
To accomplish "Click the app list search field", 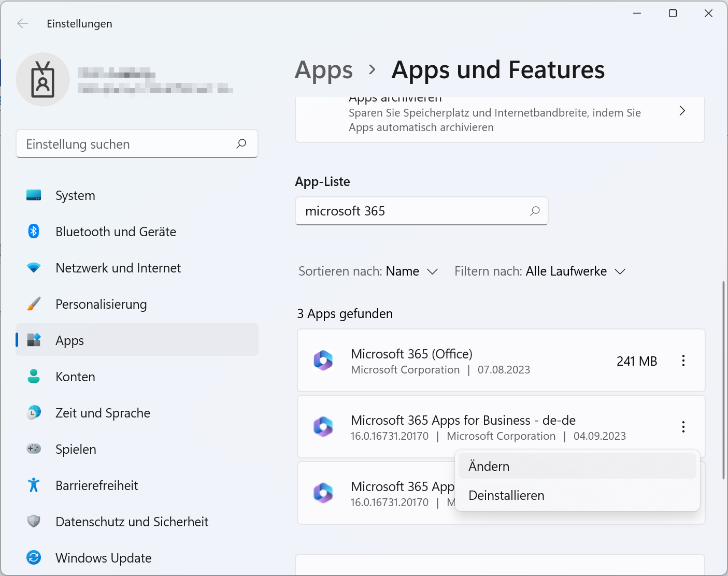I will 421,211.
